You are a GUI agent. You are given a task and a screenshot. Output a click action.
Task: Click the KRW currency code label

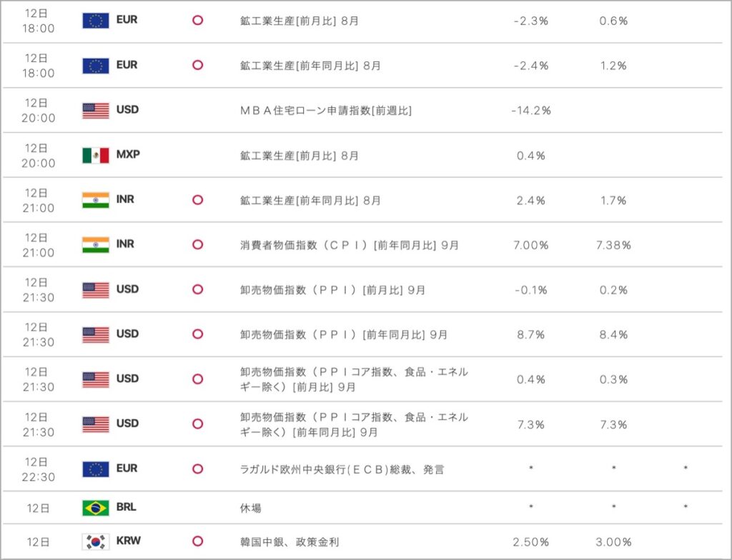tap(129, 541)
